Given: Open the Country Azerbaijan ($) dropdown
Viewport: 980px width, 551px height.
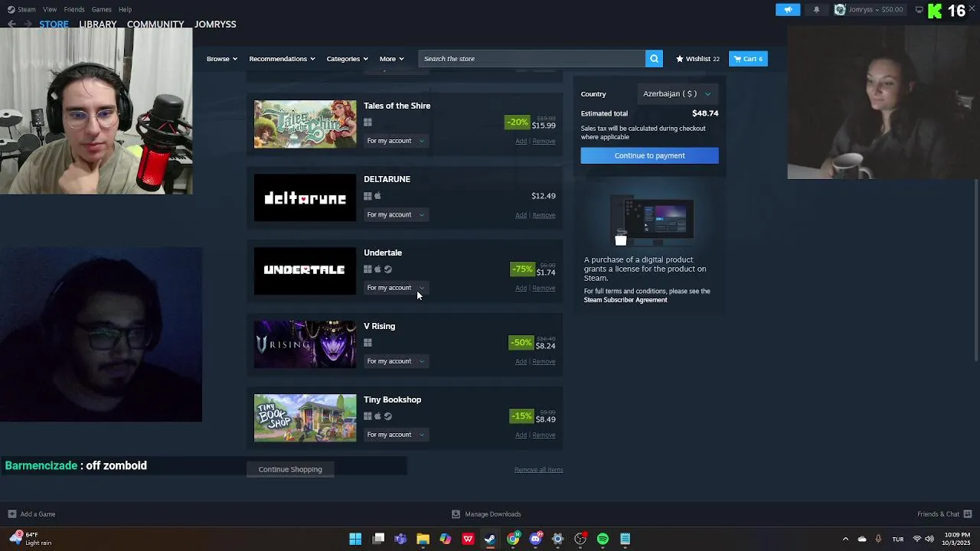Looking at the screenshot, I should coord(677,94).
